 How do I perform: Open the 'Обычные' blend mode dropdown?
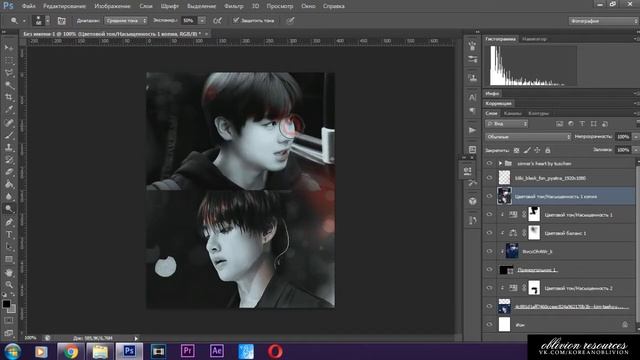(x=528, y=137)
